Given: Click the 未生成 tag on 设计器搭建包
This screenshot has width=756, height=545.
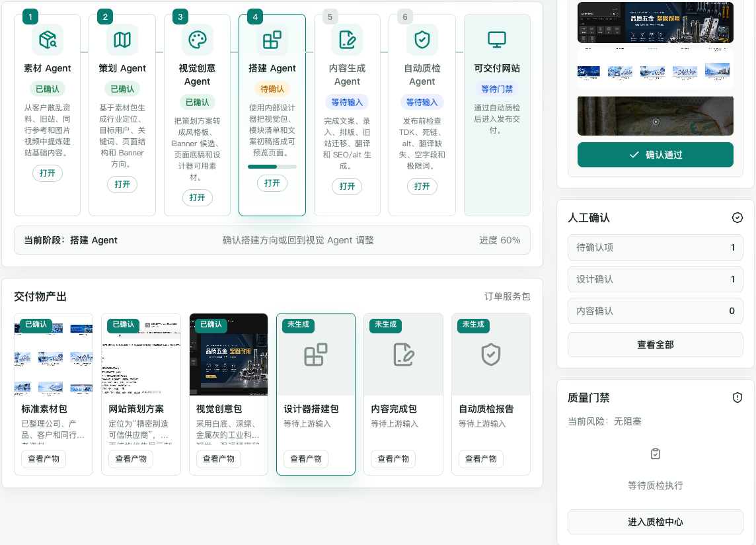Looking at the screenshot, I should 299,324.
